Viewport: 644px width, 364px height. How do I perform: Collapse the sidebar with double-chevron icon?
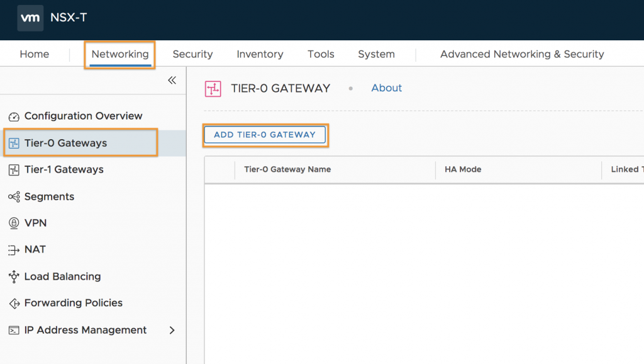[x=172, y=80]
